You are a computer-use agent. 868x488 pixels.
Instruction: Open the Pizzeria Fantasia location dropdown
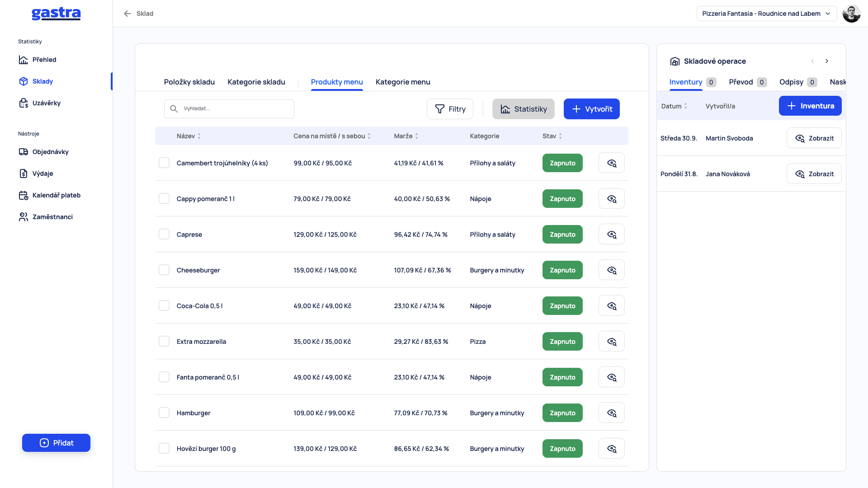(x=766, y=14)
